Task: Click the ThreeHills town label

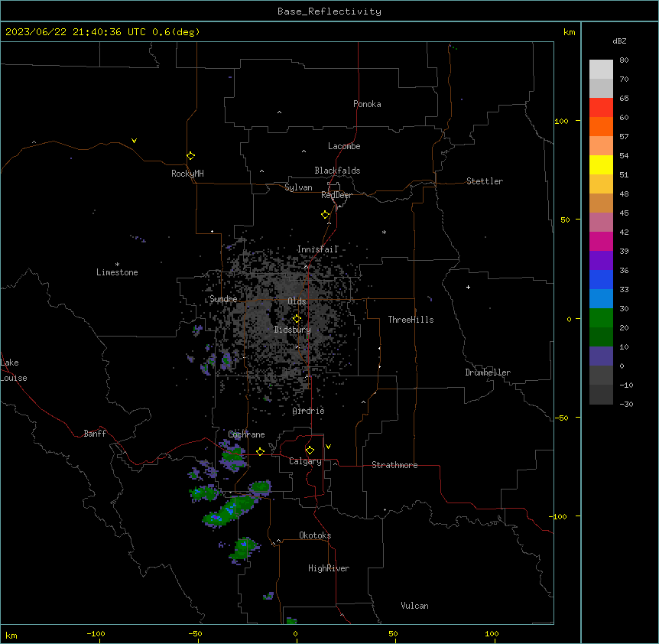Action: pos(411,320)
